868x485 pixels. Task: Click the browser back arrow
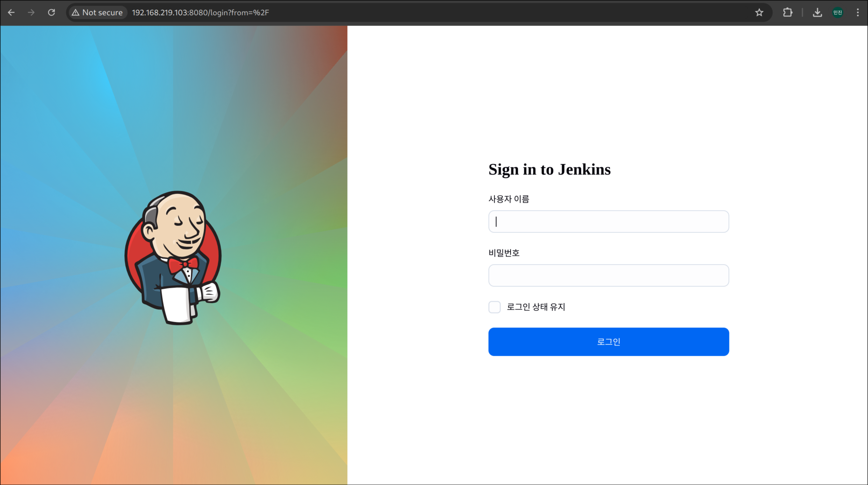coord(11,13)
